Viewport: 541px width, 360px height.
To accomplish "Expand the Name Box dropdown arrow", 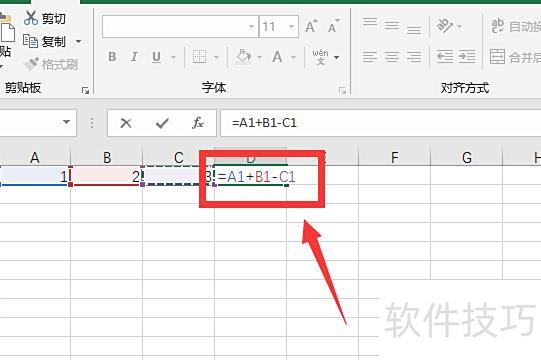I will click(x=67, y=122).
